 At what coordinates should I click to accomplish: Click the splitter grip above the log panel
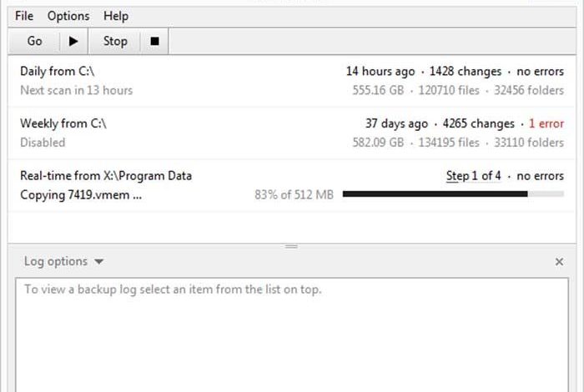291,246
